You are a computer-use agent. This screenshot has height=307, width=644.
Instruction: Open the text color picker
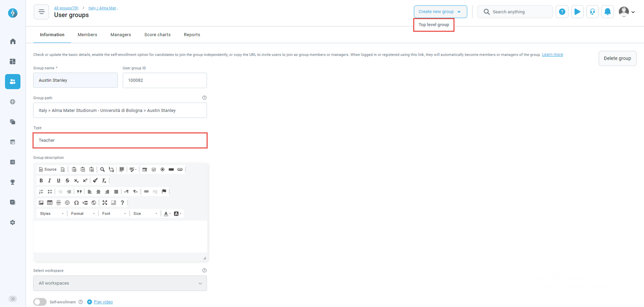(167, 214)
